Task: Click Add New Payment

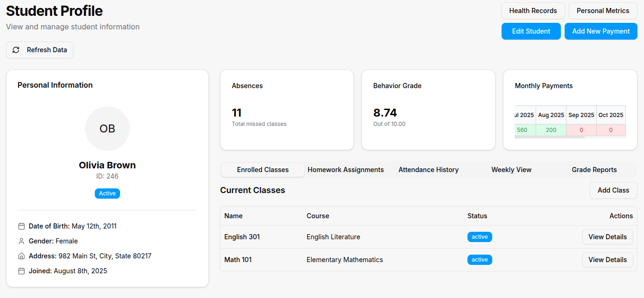Action: click(x=601, y=31)
